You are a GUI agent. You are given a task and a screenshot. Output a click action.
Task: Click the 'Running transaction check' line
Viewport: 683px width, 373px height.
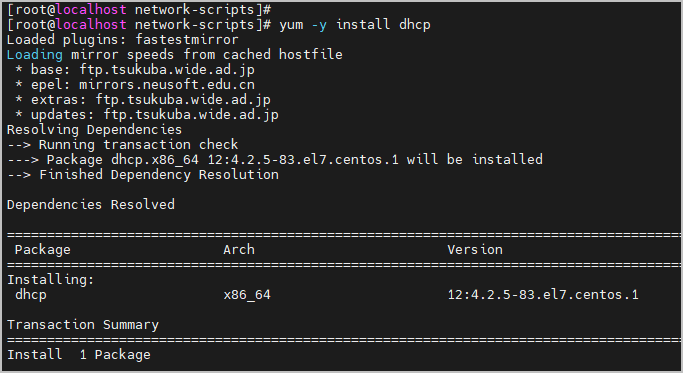point(123,145)
